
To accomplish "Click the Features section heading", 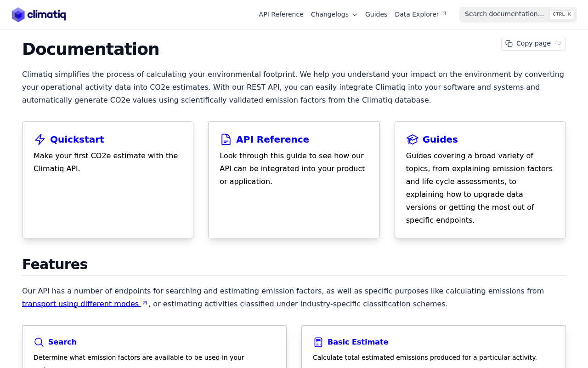I will (55, 264).
